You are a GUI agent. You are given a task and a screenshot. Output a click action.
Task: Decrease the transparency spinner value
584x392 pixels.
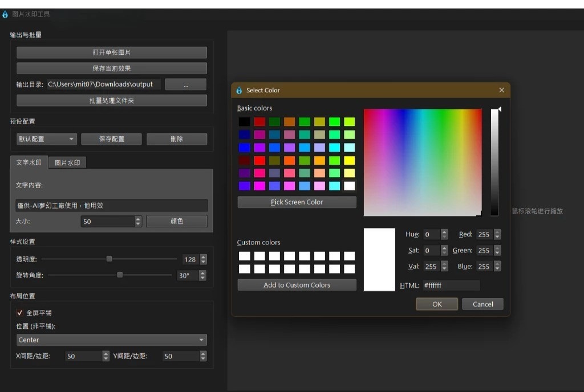tap(203, 262)
